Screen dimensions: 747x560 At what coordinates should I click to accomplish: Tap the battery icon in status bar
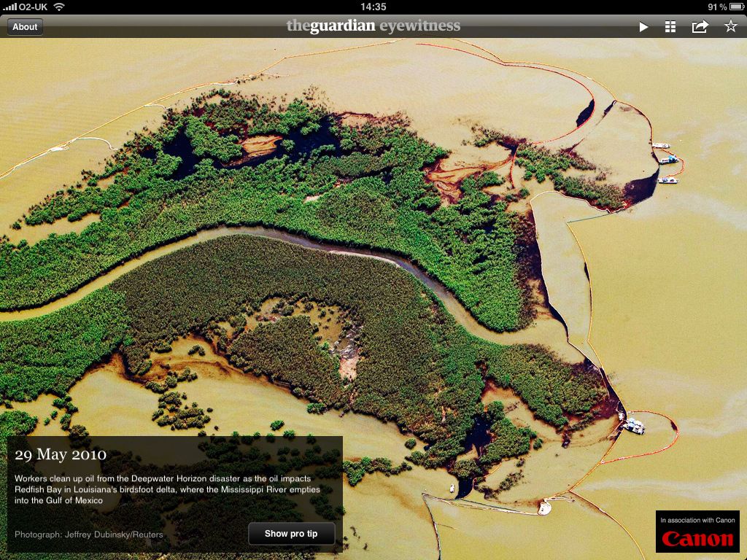[736, 7]
